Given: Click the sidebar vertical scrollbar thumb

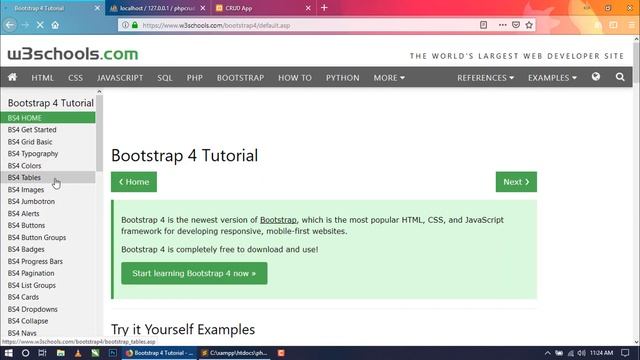Looking at the screenshot, I should click(x=99, y=133).
